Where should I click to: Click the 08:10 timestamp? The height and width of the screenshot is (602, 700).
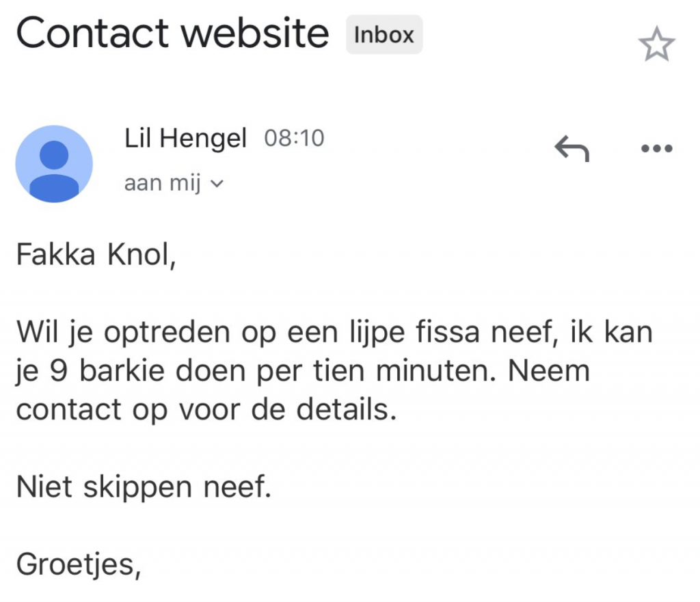[294, 139]
